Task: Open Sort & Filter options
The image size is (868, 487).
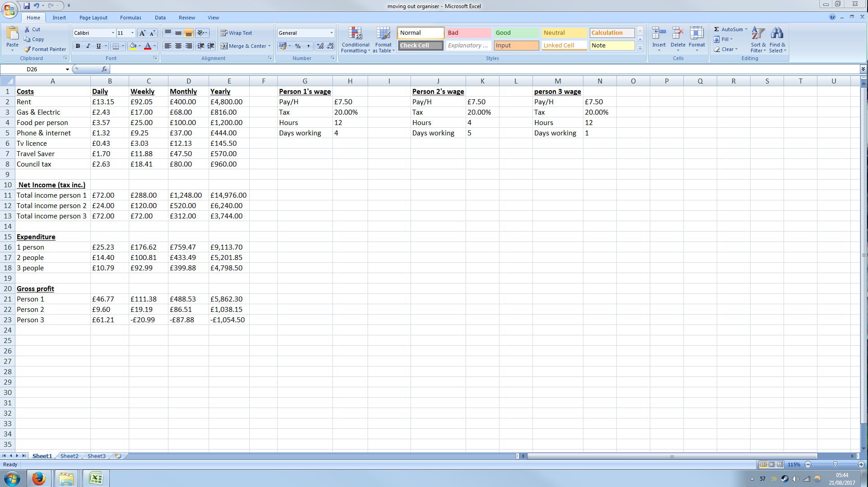Action: (758, 40)
